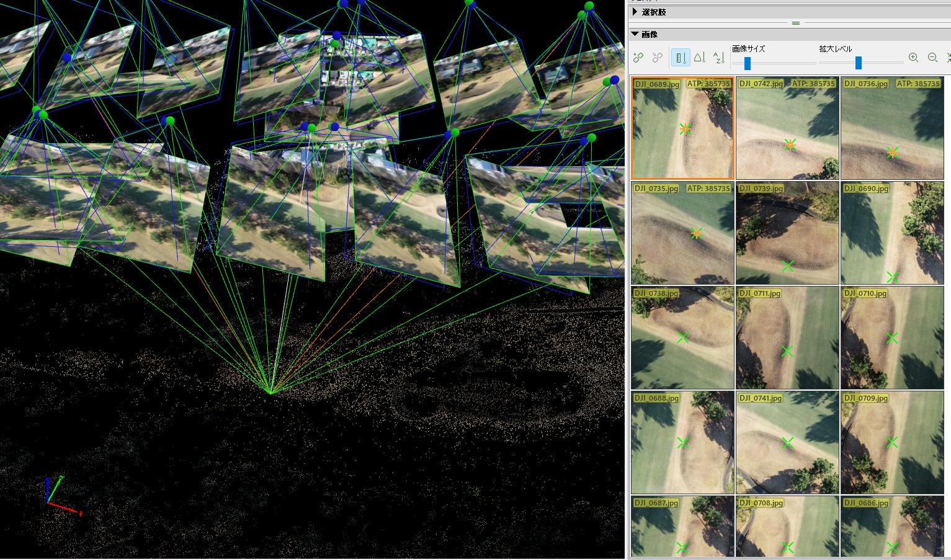Expand the 選択肢 section
This screenshot has height=560, width=951.
point(635,12)
